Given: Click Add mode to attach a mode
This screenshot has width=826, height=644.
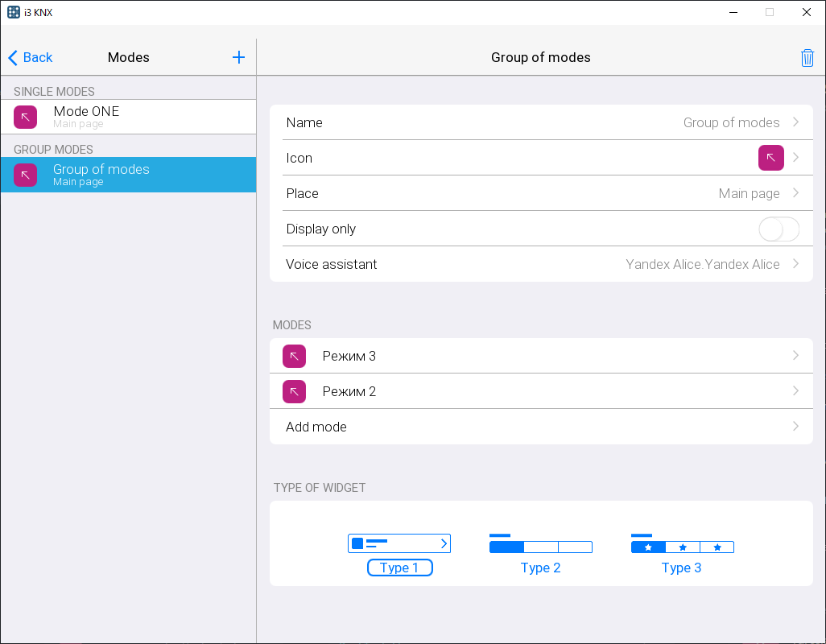Looking at the screenshot, I should (541, 427).
